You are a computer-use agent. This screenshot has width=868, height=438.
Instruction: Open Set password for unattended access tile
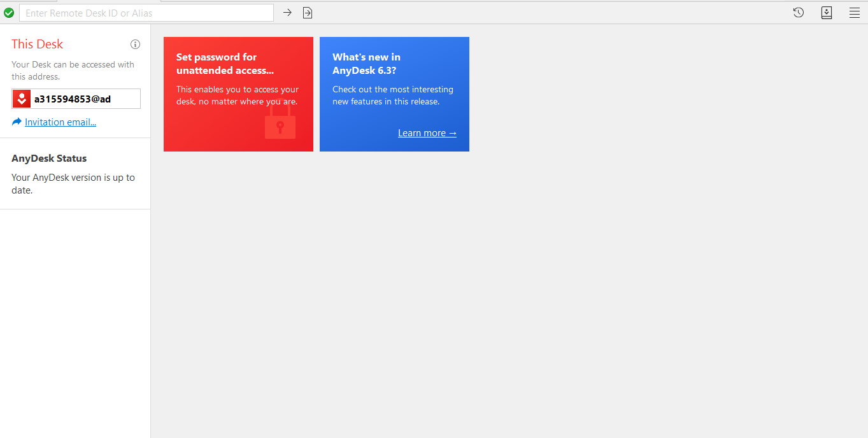238,94
